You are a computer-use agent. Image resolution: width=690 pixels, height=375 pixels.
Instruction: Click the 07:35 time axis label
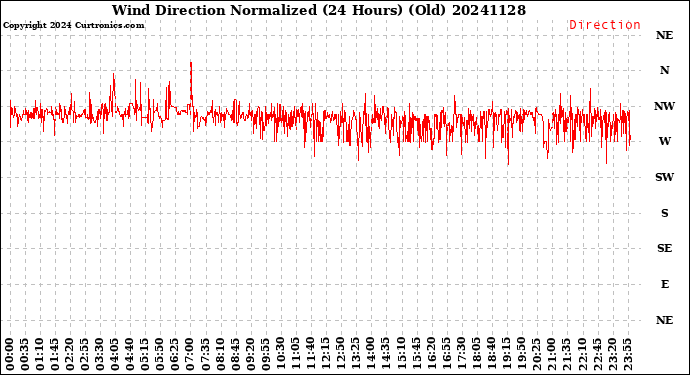205,355
